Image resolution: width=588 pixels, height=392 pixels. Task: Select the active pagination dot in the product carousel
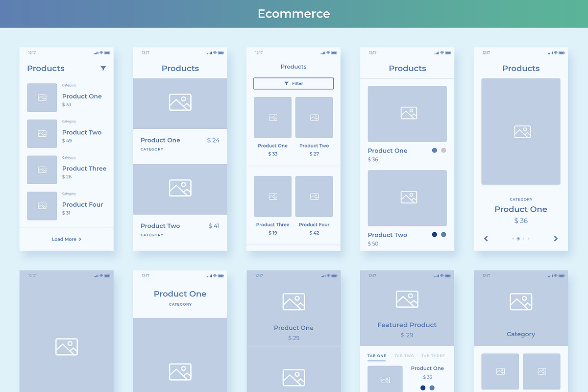[518, 239]
